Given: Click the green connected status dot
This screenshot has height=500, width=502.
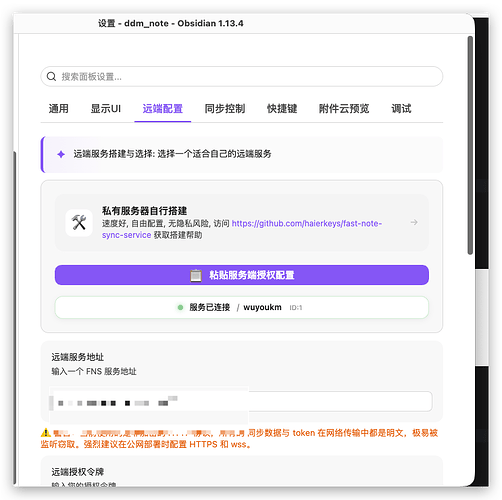Looking at the screenshot, I should pos(180,307).
